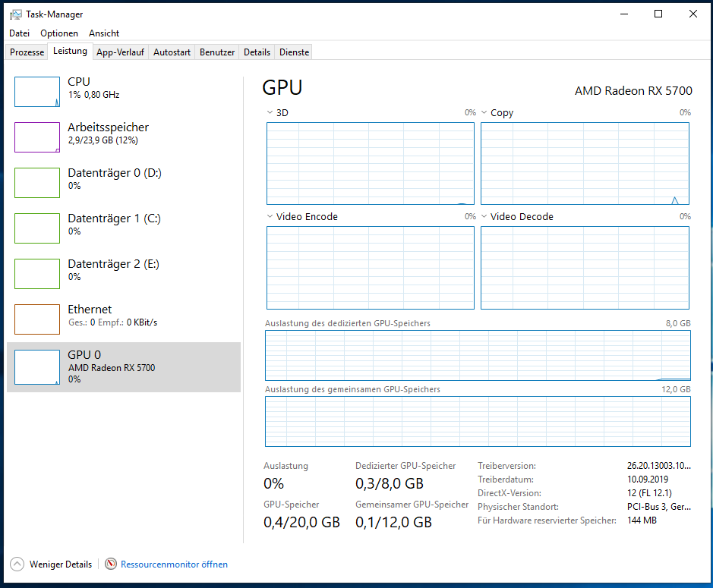This screenshot has height=588, width=713.
Task: Click the Physischer Standort value PCI-Bus 3
Action: point(659,507)
